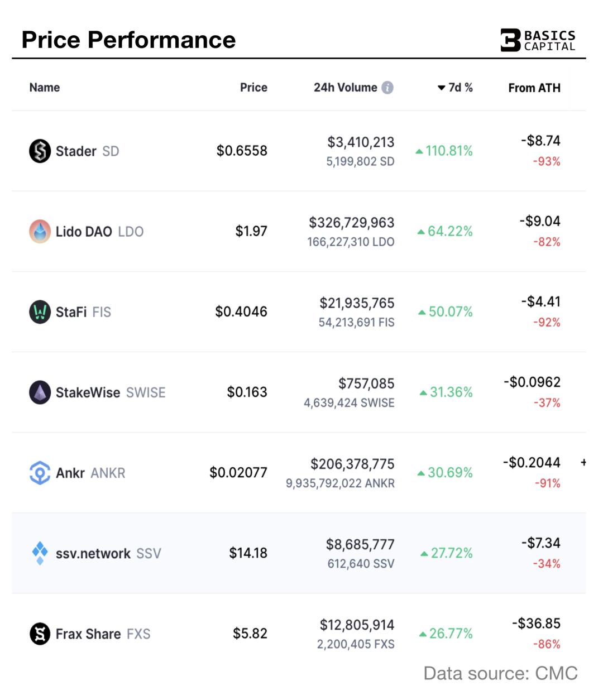Click the Basics Capital logo
The image size is (603, 700).
pyautogui.click(x=538, y=40)
